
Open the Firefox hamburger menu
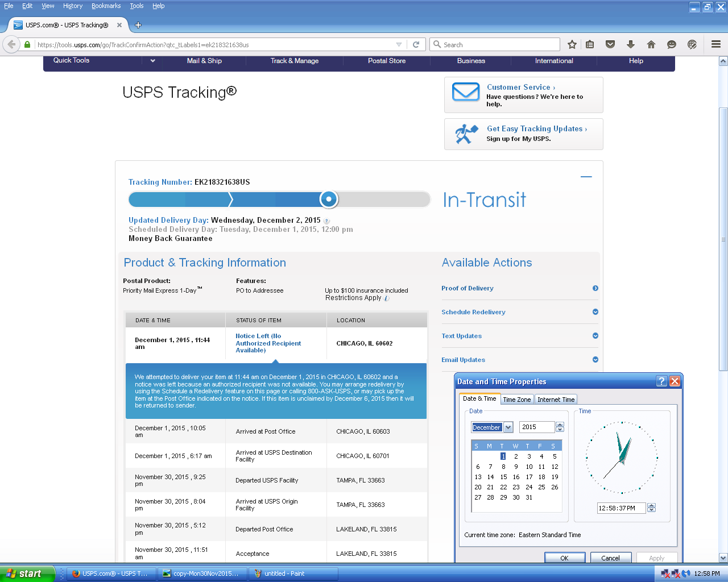pyautogui.click(x=716, y=44)
